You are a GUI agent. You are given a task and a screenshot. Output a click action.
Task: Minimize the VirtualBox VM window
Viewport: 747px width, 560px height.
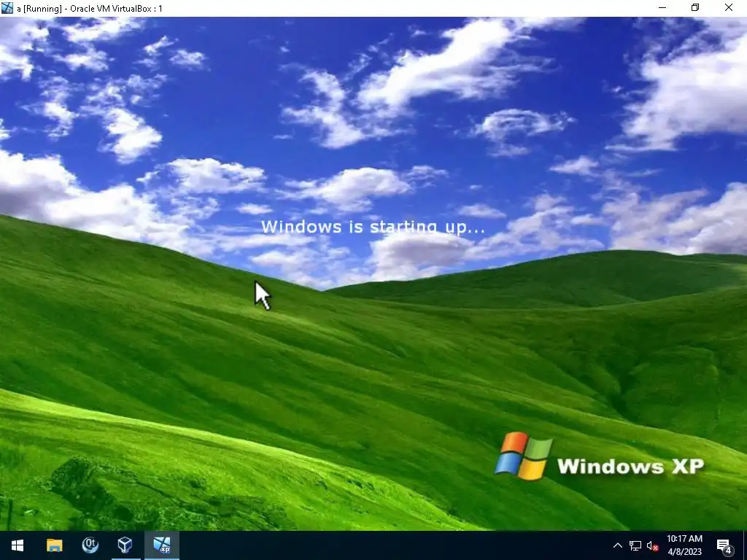[x=662, y=7]
